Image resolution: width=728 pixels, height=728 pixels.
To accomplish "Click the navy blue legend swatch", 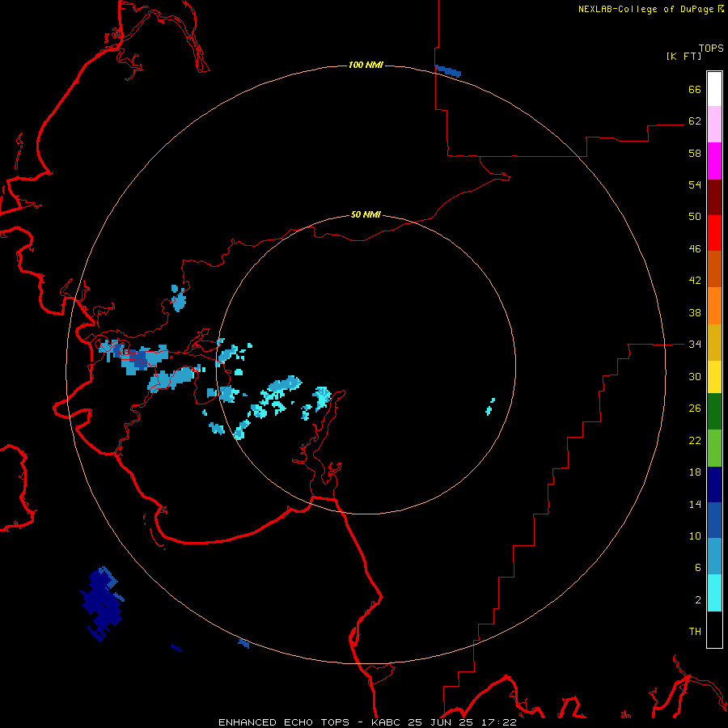I will coord(714,485).
